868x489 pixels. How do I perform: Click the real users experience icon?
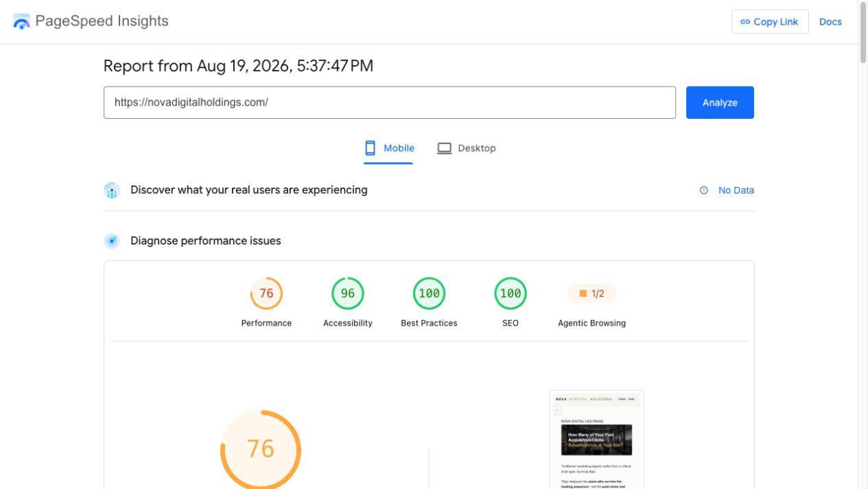point(112,190)
